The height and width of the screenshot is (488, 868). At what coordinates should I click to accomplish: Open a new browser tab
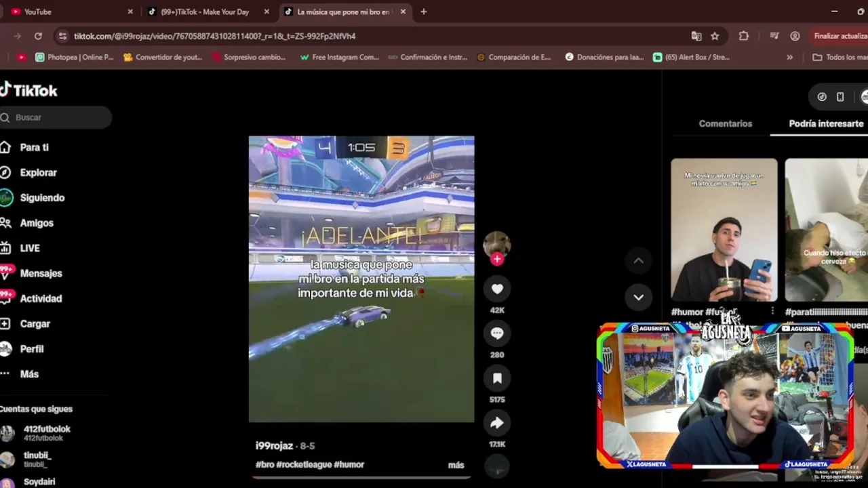(424, 12)
